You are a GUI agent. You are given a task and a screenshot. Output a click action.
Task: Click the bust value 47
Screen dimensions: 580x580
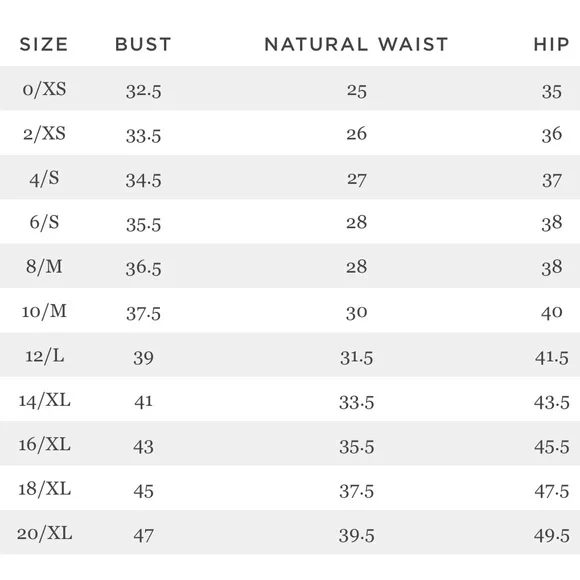(144, 536)
